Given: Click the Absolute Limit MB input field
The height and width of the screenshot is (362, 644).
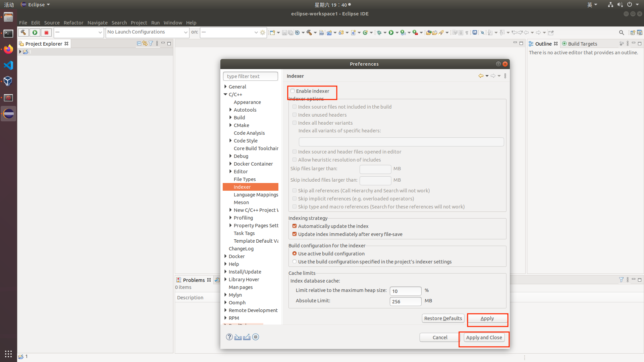Looking at the screenshot, I should pyautogui.click(x=405, y=301).
